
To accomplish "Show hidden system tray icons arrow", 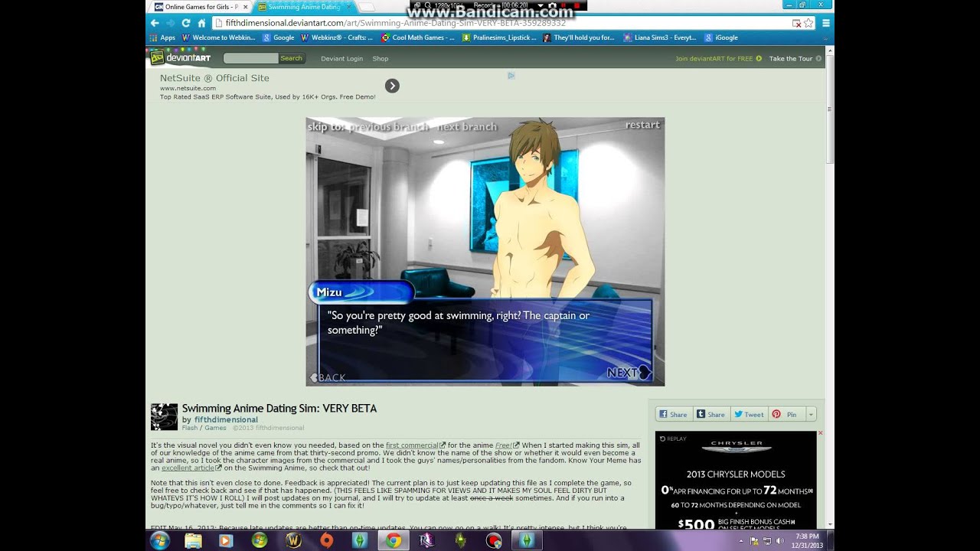I will pyautogui.click(x=740, y=541).
